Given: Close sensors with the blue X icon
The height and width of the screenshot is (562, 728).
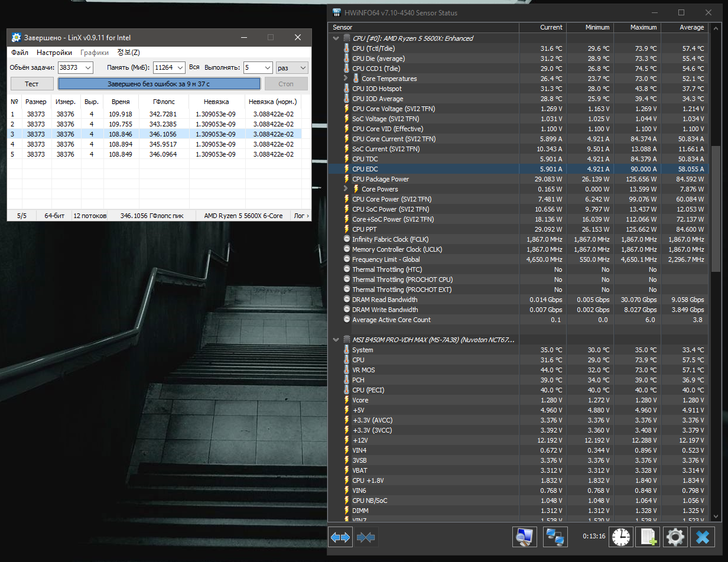Looking at the screenshot, I should click(703, 537).
